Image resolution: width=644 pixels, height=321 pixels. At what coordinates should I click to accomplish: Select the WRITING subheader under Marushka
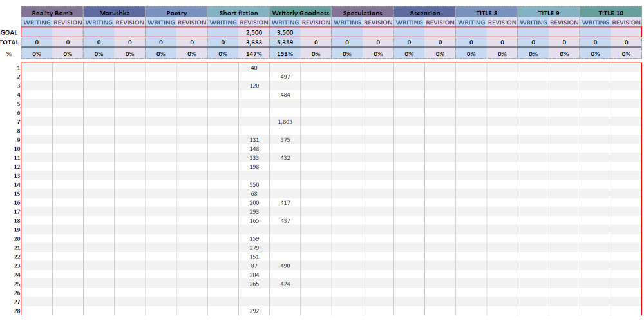[x=99, y=23]
